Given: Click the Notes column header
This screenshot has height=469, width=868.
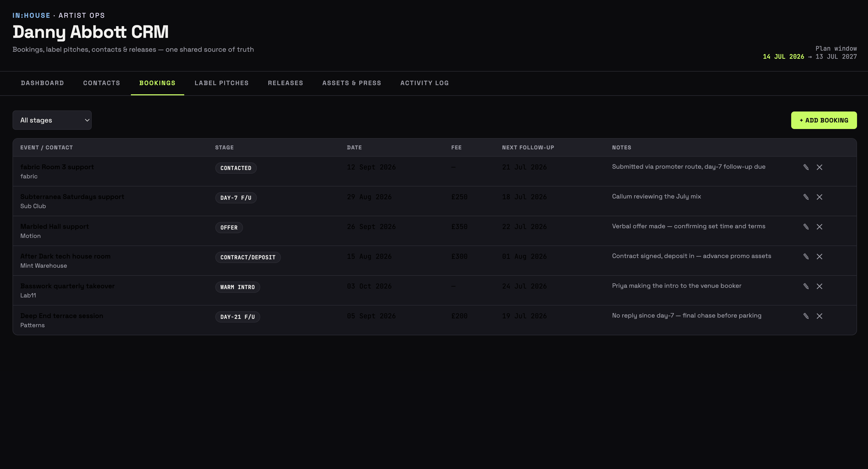Looking at the screenshot, I should pos(622,148).
